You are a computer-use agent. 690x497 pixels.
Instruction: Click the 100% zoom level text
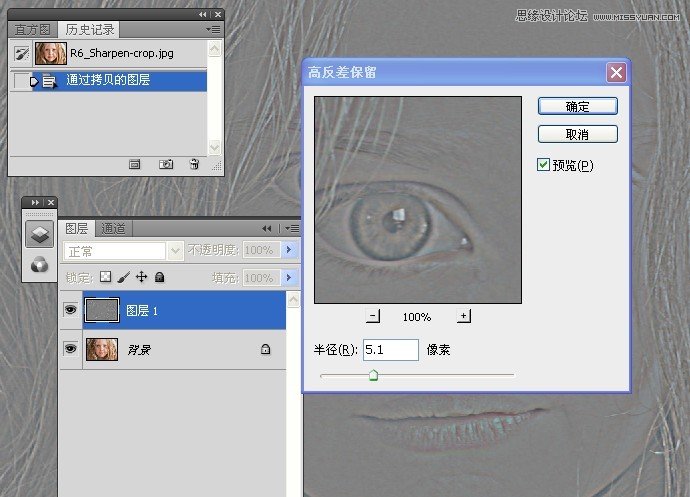417,317
